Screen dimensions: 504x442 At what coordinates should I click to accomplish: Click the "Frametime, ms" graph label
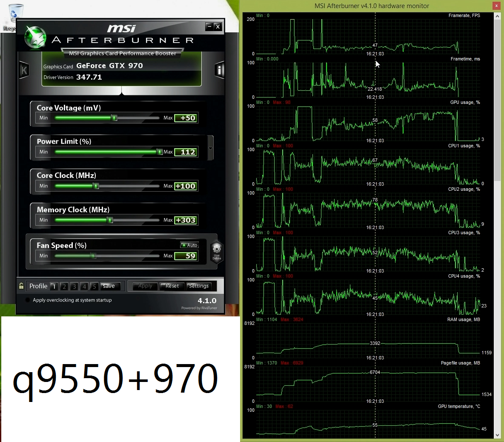coord(465,59)
